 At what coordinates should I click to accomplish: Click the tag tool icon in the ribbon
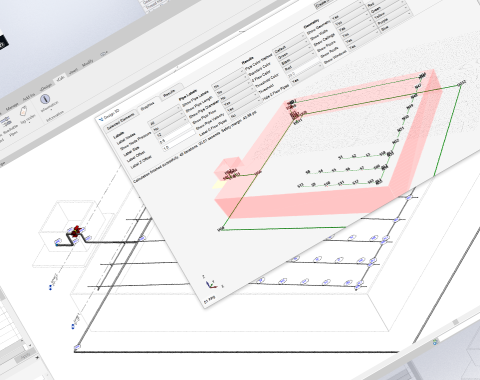(x=23, y=111)
